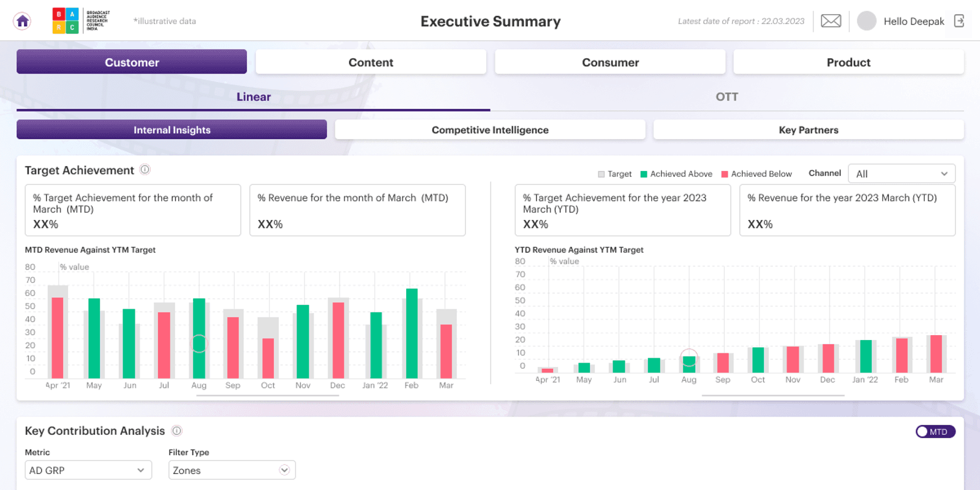Click the 'Key Contribution Analysis' section heading
The image size is (980, 490).
[95, 431]
